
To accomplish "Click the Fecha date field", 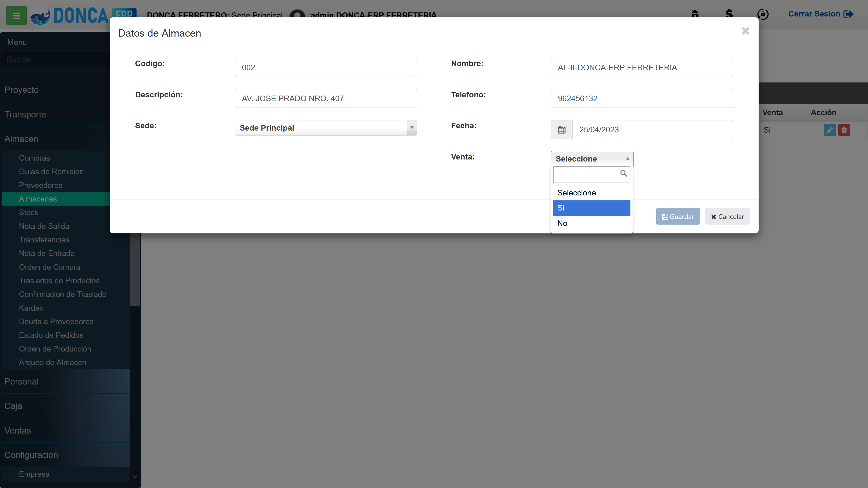I will click(653, 130).
